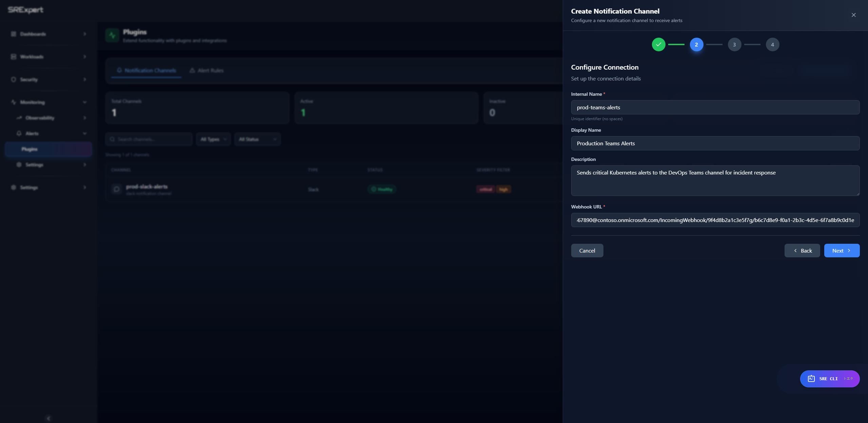The height and width of the screenshot is (423, 868).
Task: Click the Slack icon beside prod-slack-alerts
Action: 116,189
